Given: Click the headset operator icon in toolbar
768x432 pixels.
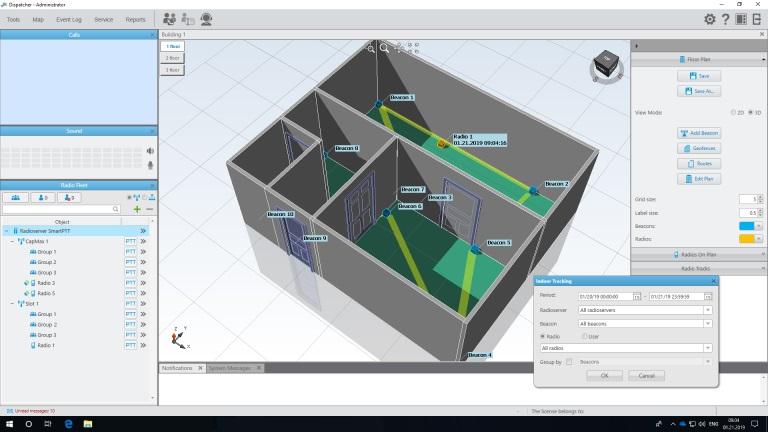Looking at the screenshot, I should (206, 19).
